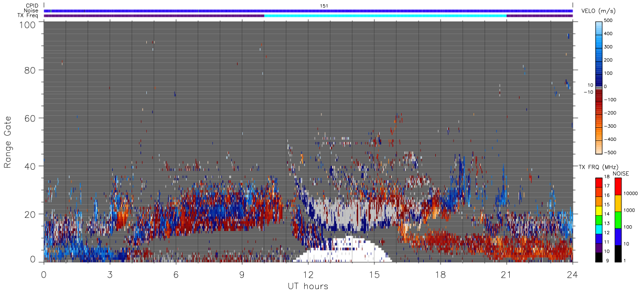Click the purple swatch in TX FRQ legend

[599, 247]
